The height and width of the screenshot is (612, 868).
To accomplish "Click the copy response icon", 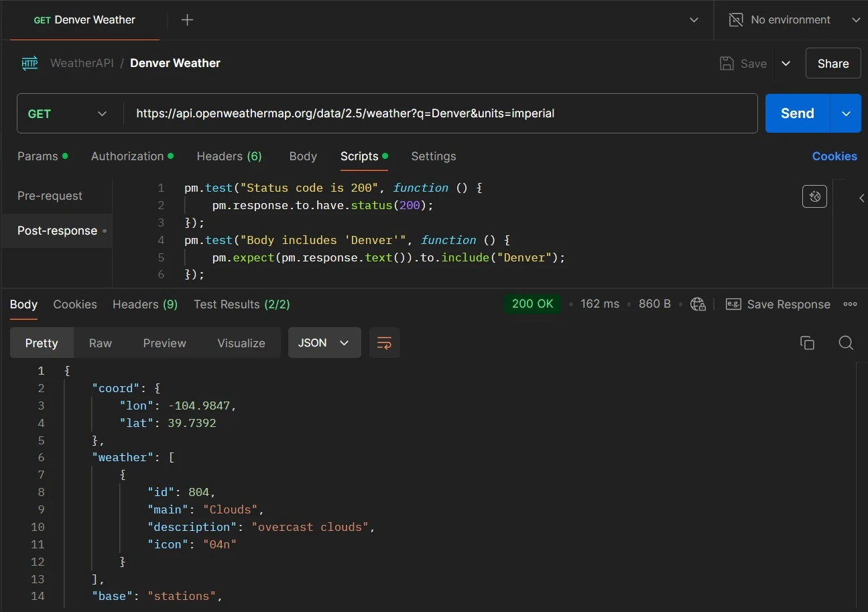I will (807, 343).
